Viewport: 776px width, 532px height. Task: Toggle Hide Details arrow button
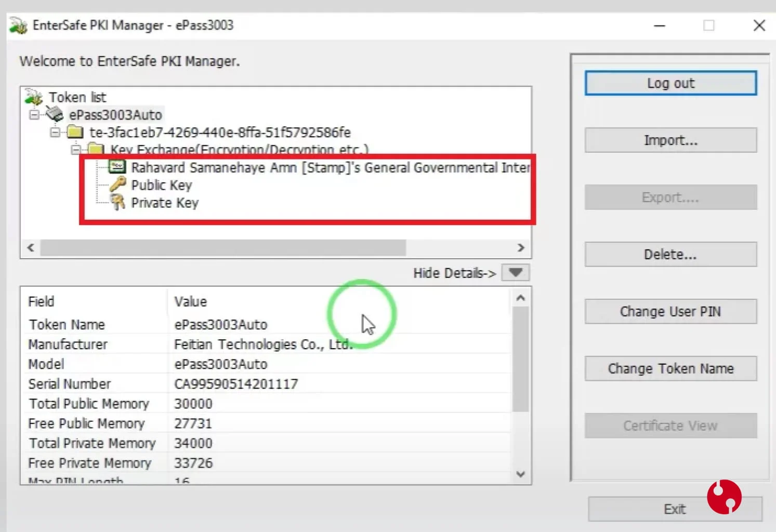point(515,272)
